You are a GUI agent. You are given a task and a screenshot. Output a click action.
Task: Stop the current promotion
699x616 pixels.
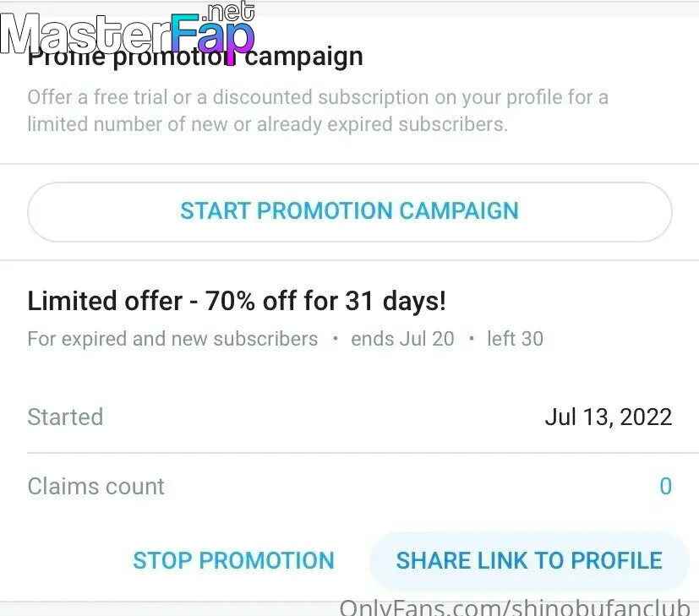(233, 560)
